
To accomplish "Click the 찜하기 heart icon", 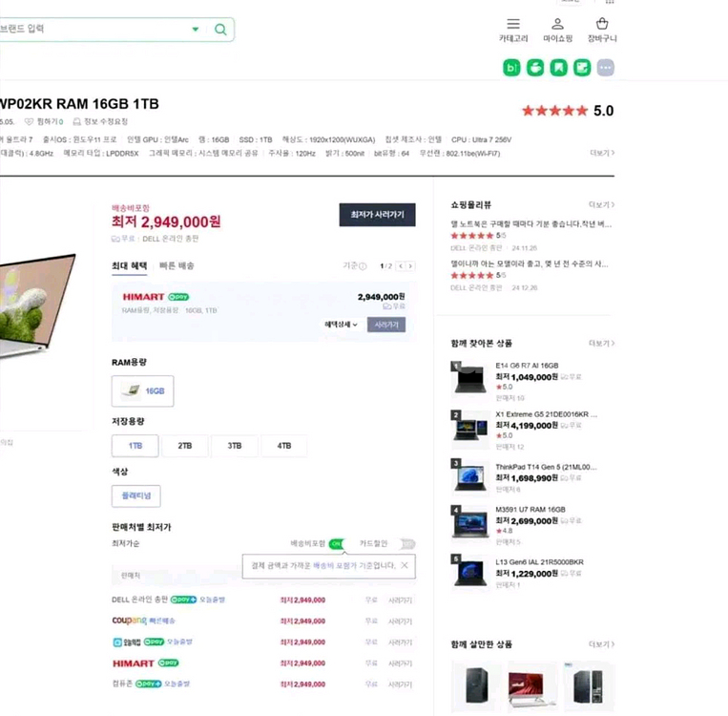I will (x=29, y=122).
